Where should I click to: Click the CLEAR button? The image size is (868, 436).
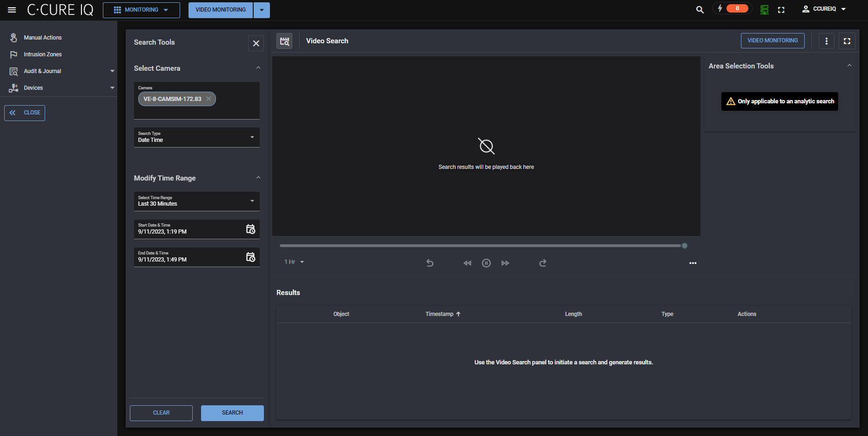tap(161, 413)
